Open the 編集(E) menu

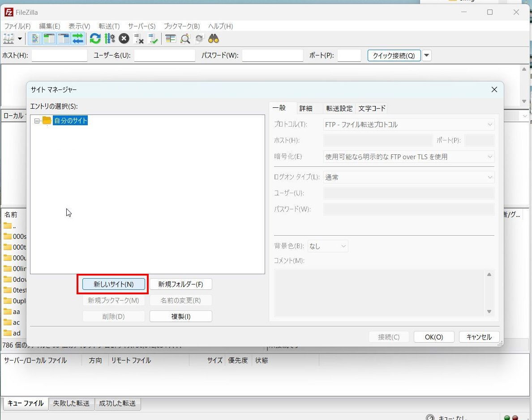(x=50, y=26)
